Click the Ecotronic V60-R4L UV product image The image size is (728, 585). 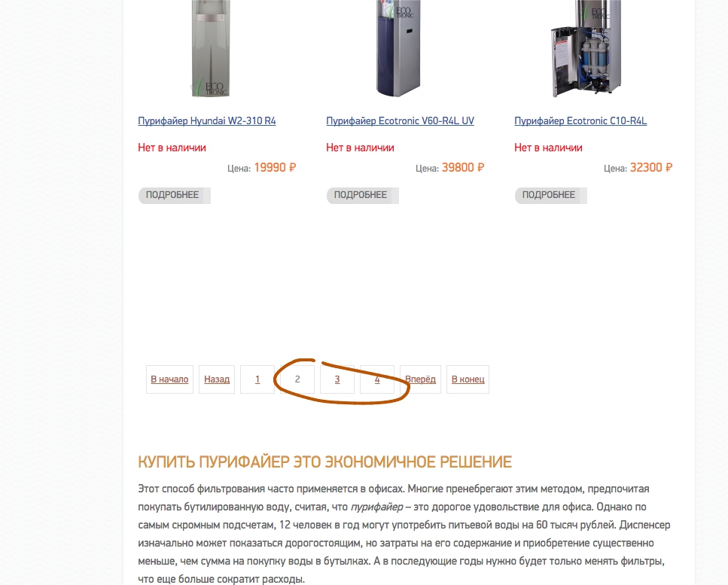[399, 49]
